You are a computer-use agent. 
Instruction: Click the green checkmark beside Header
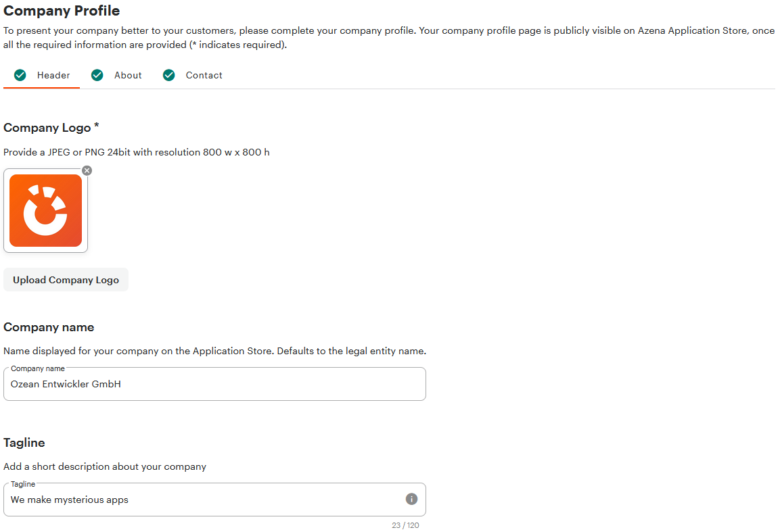pyautogui.click(x=20, y=75)
